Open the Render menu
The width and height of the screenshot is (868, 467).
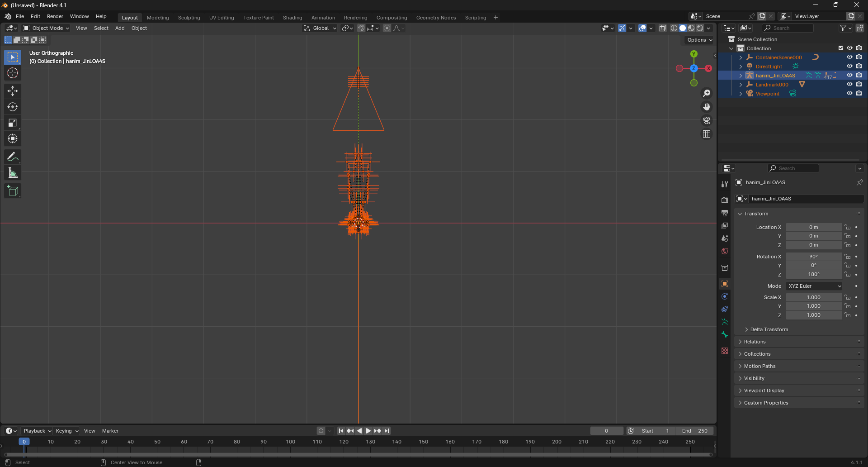point(55,16)
